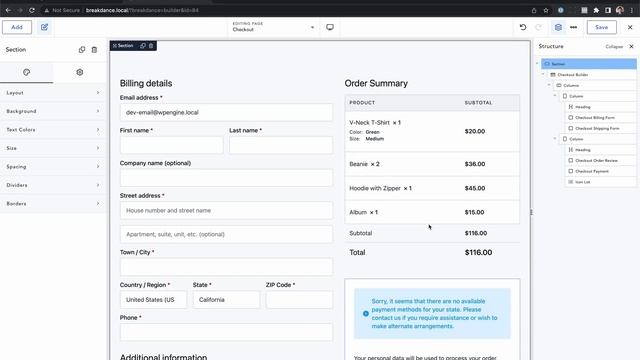The width and height of the screenshot is (640, 360).
Task: Click the Email address input field
Action: [226, 112]
